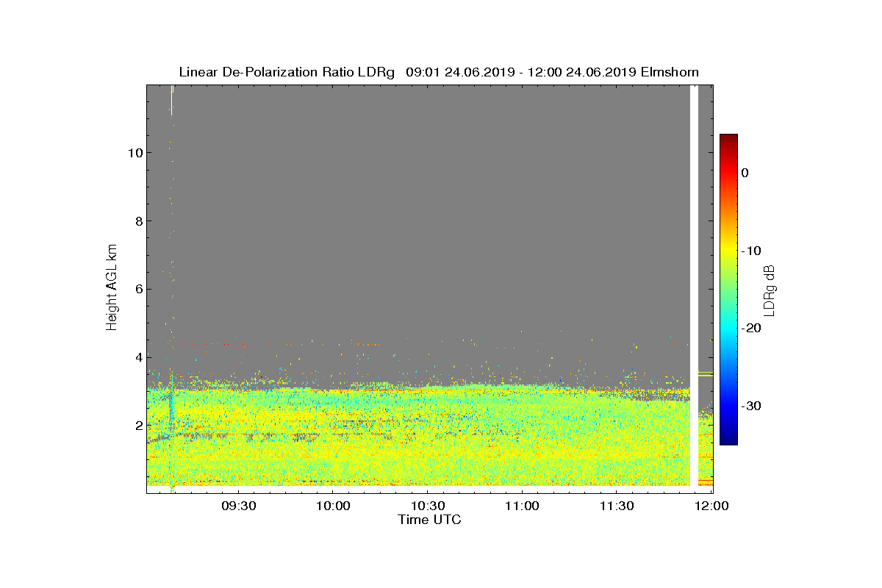Click the plot title Linear De-Polarization Ratio LDRg
The image size is (882, 588).
click(x=287, y=72)
